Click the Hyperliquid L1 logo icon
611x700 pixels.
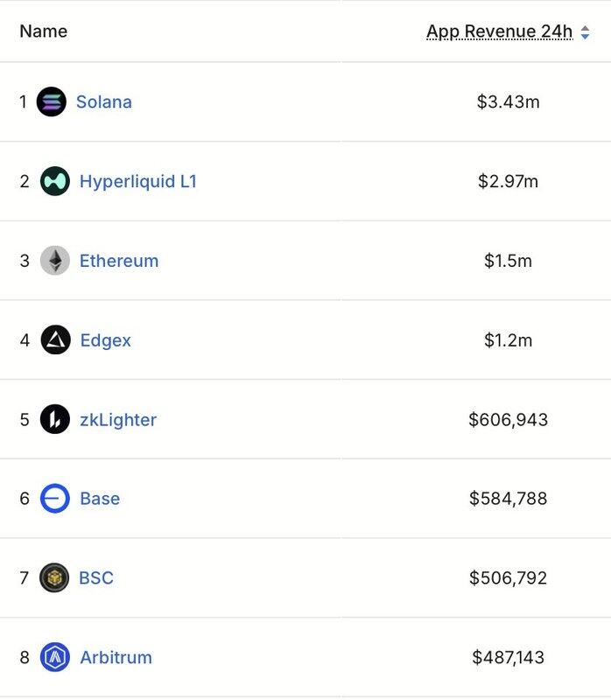(55, 181)
